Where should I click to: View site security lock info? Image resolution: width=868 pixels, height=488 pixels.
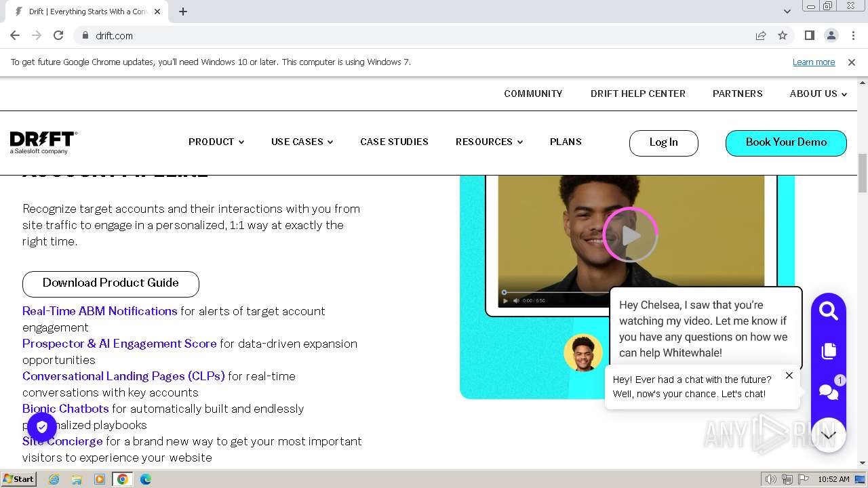(x=85, y=35)
